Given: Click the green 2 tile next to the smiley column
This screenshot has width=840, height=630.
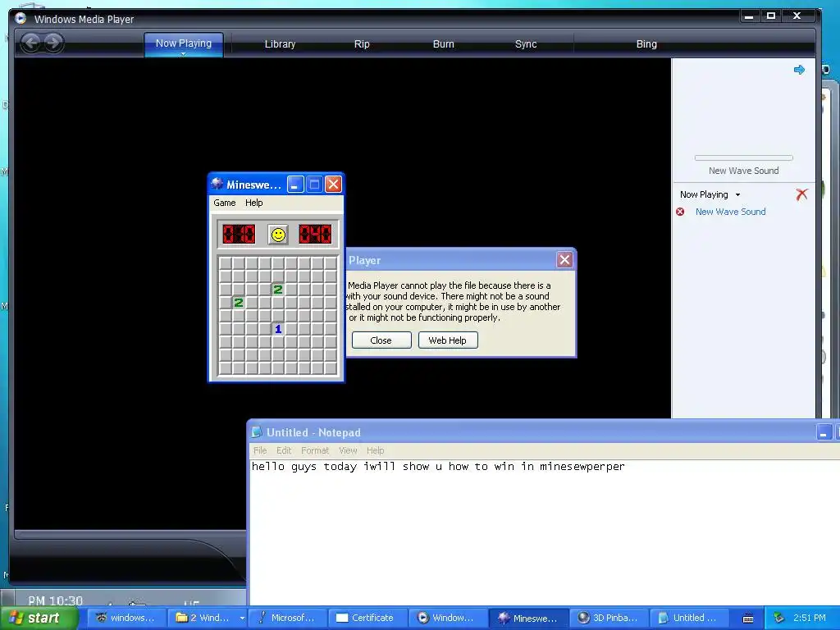Looking at the screenshot, I should click(x=278, y=290).
